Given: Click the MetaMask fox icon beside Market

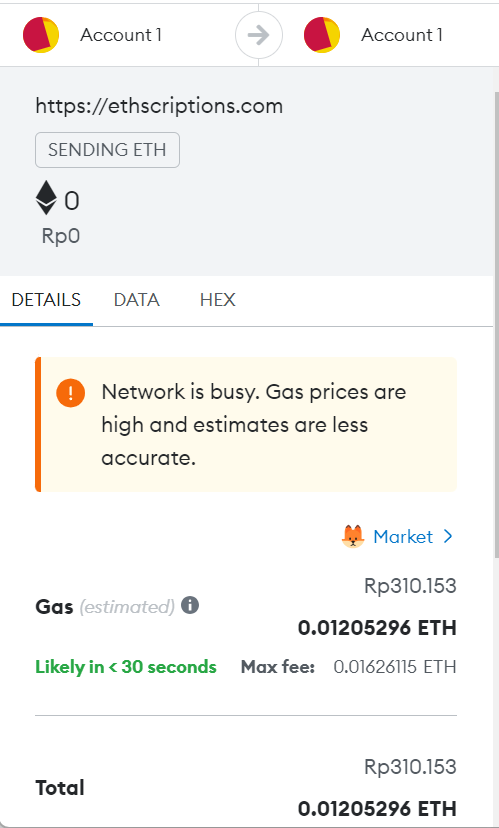Looking at the screenshot, I should pyautogui.click(x=353, y=537).
